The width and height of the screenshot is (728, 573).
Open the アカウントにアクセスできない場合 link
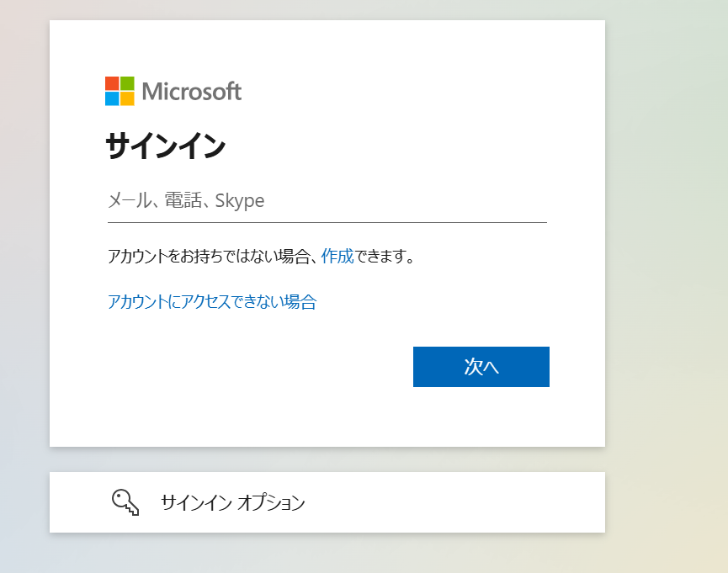click(x=212, y=301)
